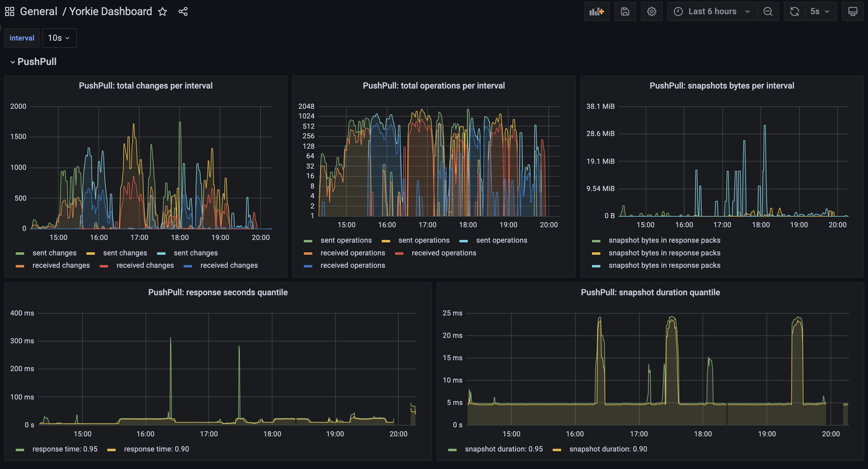Star the Yorkie Dashboard as favorite

162,11
